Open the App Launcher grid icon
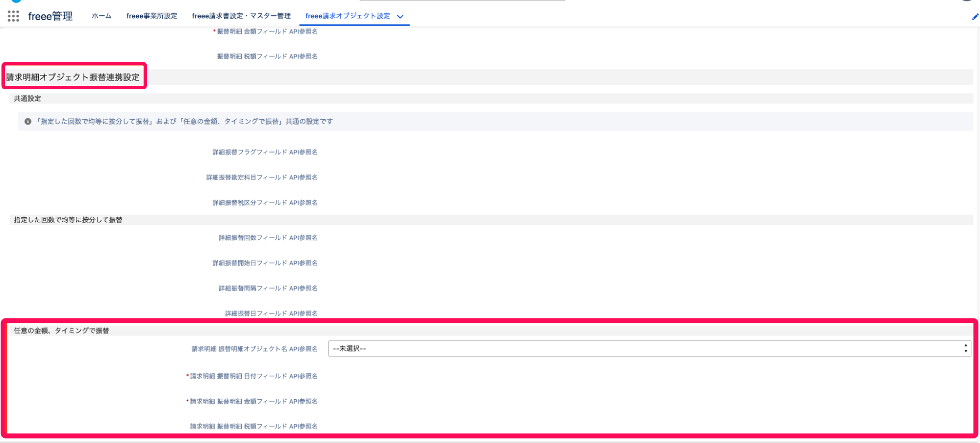This screenshot has height=443, width=980. coord(13,16)
